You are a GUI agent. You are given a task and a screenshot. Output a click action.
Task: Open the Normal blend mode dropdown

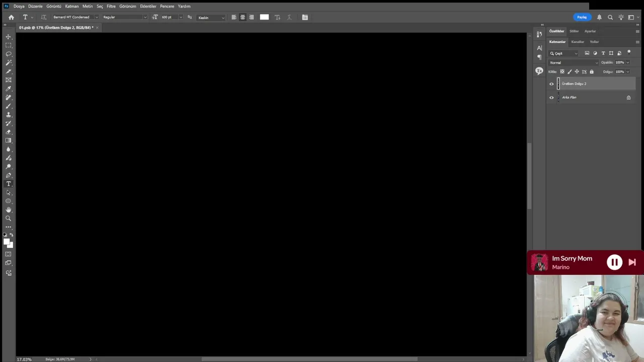pyautogui.click(x=574, y=63)
